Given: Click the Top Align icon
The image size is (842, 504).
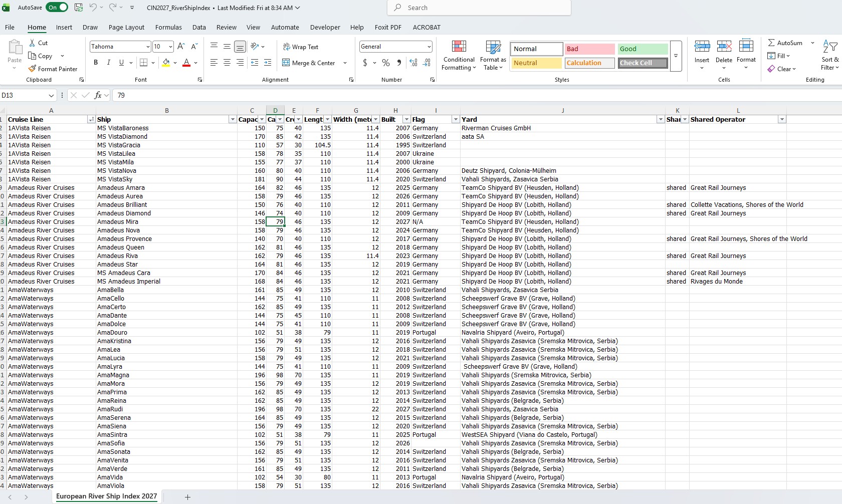Looking at the screenshot, I should coord(214,47).
